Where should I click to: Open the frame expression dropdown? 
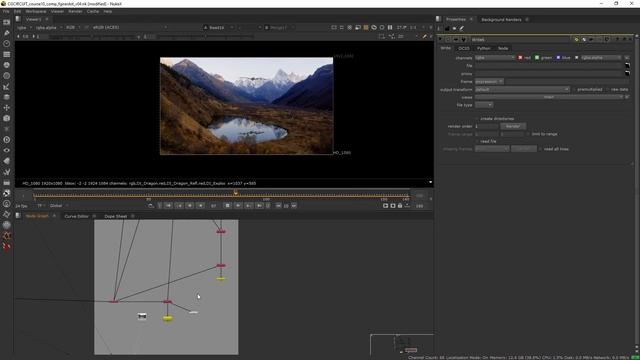pyautogui.click(x=489, y=81)
